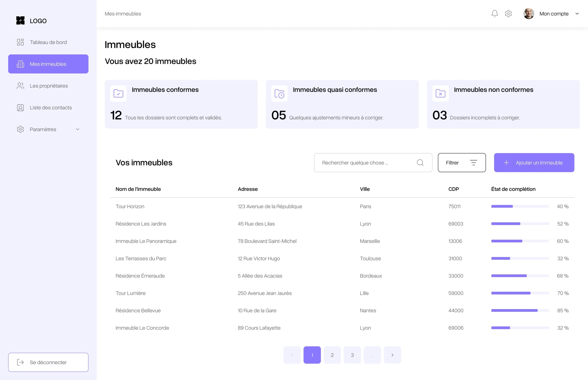
Task: Click Résidence Bellevue 85% progress bar
Action: 520,310
